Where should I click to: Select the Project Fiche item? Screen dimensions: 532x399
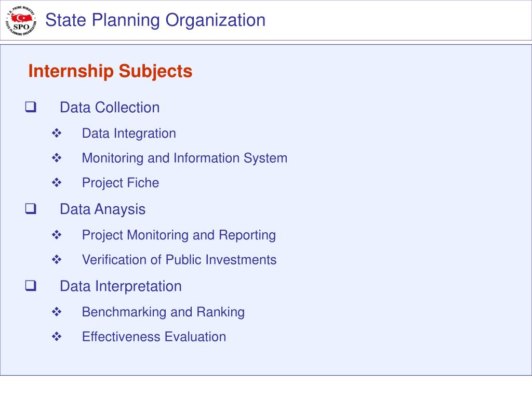point(121,183)
